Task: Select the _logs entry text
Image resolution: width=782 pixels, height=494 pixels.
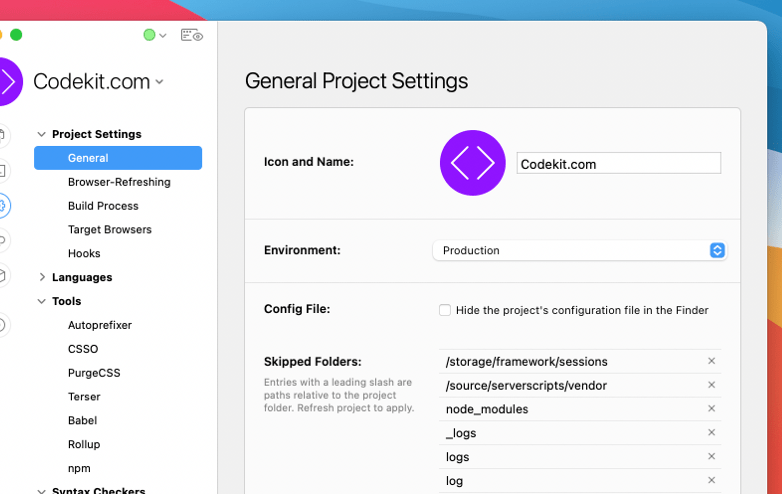Action: 461,433
